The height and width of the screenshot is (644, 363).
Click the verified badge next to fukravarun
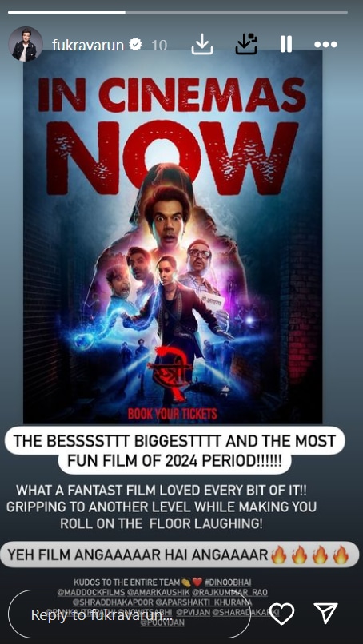click(x=135, y=45)
